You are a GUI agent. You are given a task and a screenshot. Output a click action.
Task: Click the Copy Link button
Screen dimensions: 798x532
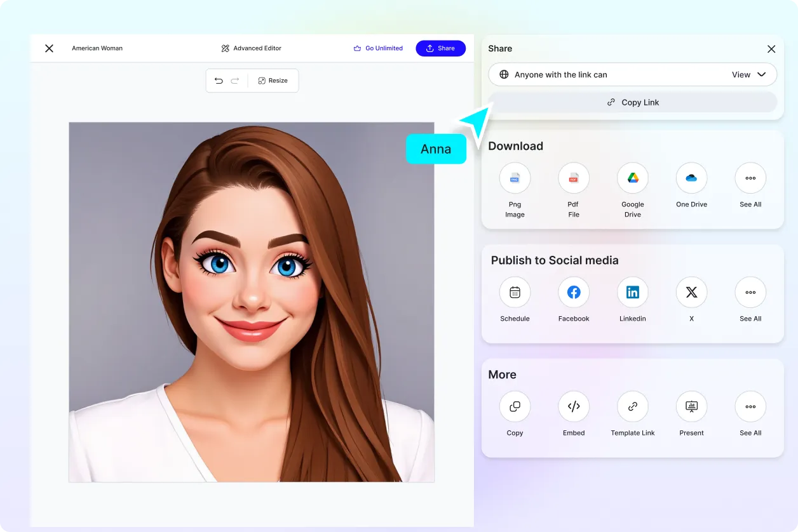click(x=632, y=102)
